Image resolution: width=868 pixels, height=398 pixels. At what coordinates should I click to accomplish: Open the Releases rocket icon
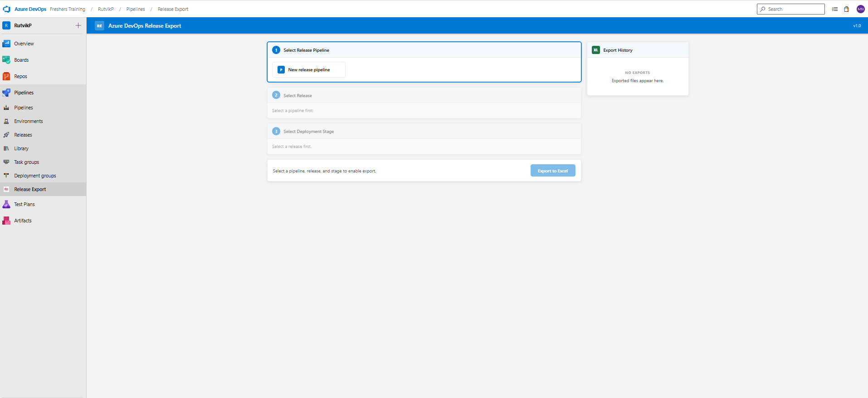click(6, 135)
